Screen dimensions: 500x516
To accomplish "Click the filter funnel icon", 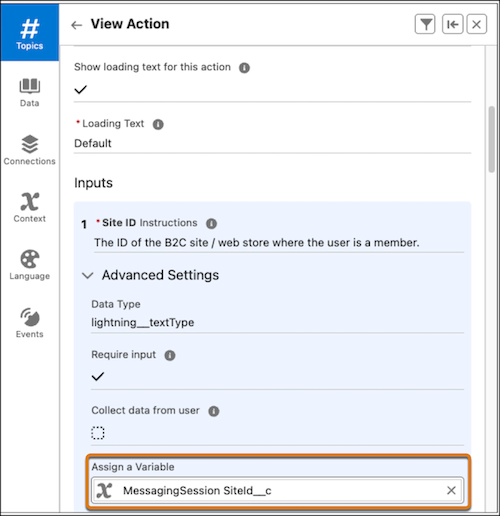I will point(425,24).
